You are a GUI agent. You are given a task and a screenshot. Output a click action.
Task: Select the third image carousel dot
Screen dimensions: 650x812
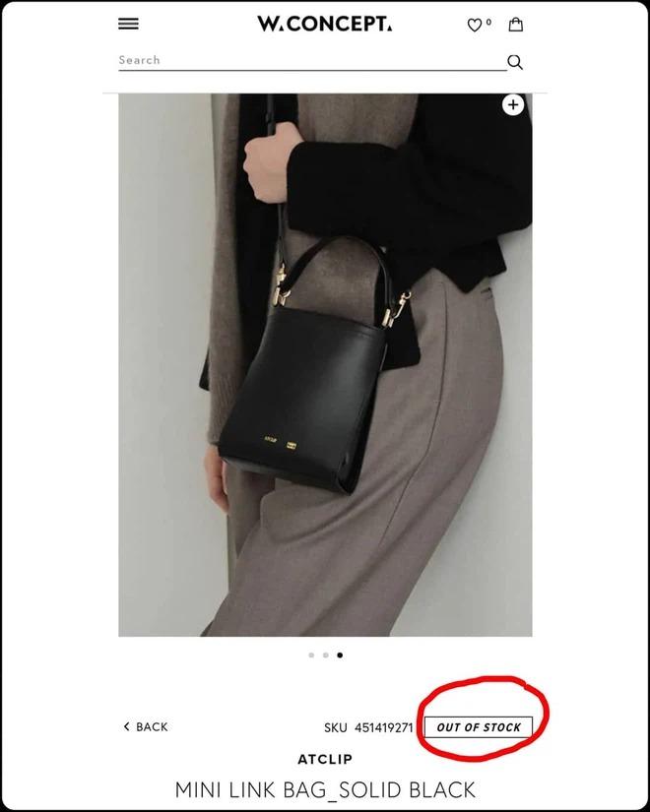340,656
